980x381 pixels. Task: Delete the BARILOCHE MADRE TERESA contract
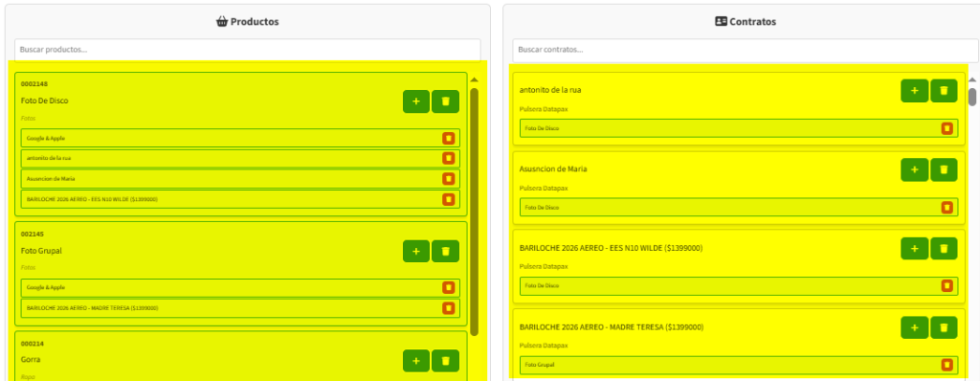pyautogui.click(x=944, y=327)
